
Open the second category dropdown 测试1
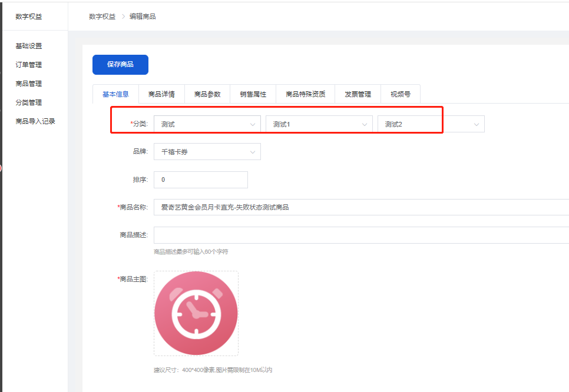point(319,124)
